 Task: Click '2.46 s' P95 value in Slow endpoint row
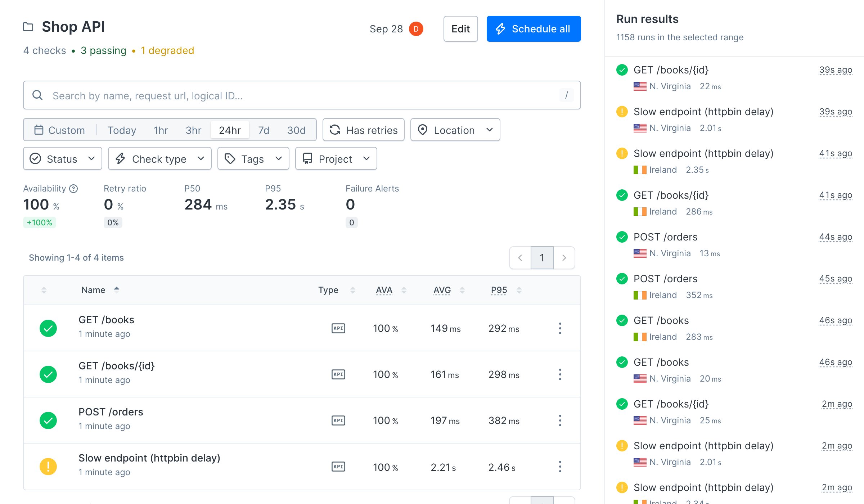[x=502, y=467]
